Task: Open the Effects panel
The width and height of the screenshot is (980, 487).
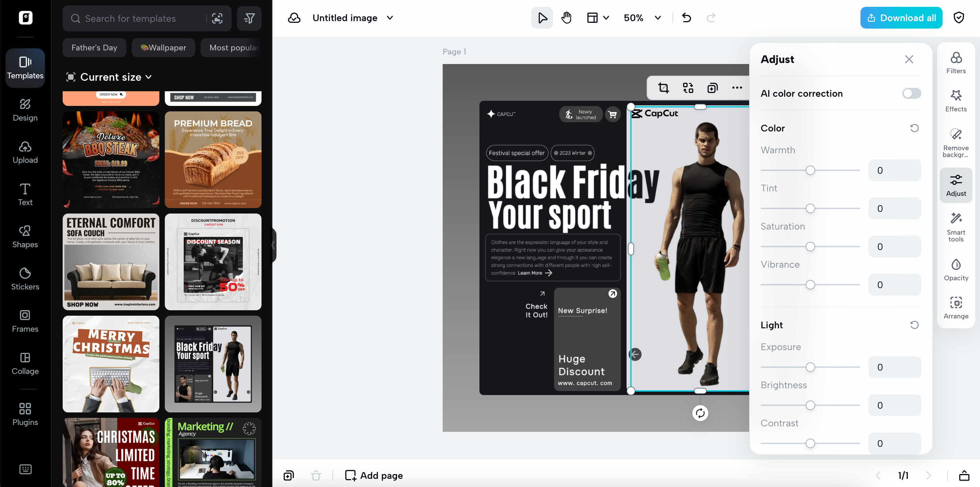Action: tap(956, 101)
